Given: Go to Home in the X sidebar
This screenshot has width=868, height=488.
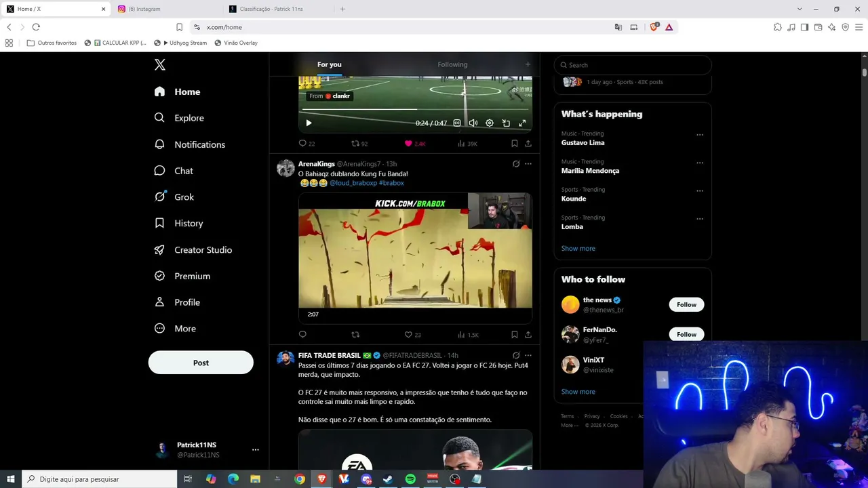Looking at the screenshot, I should point(177,91).
